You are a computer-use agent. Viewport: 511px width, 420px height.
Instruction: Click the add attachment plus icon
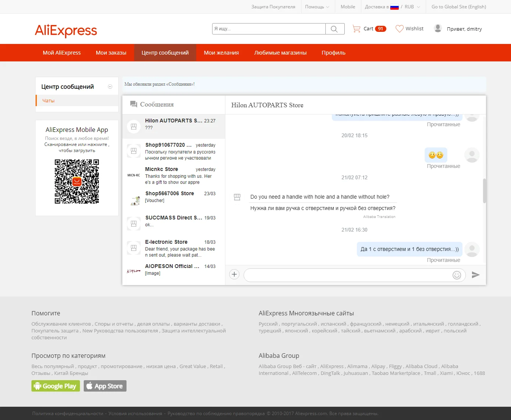click(x=234, y=274)
